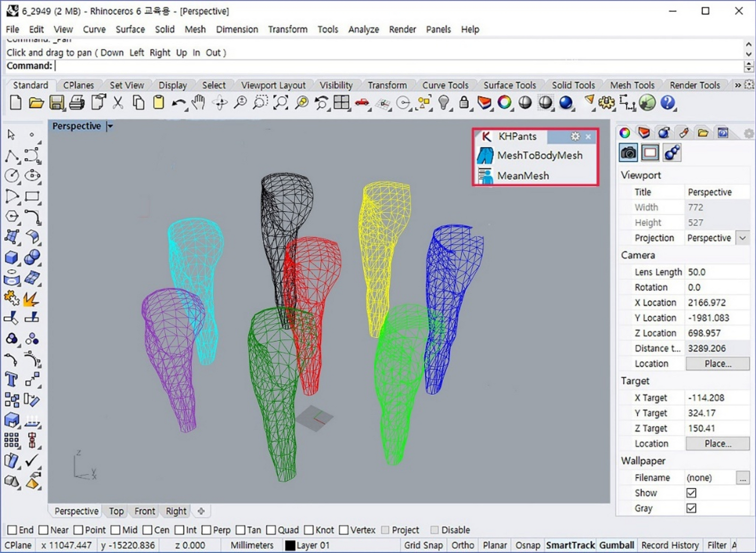Enable Perp object snap
756x553 pixels.
coord(206,530)
